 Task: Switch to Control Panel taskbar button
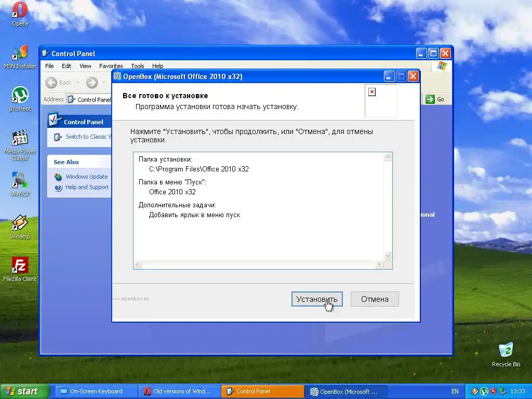262,391
